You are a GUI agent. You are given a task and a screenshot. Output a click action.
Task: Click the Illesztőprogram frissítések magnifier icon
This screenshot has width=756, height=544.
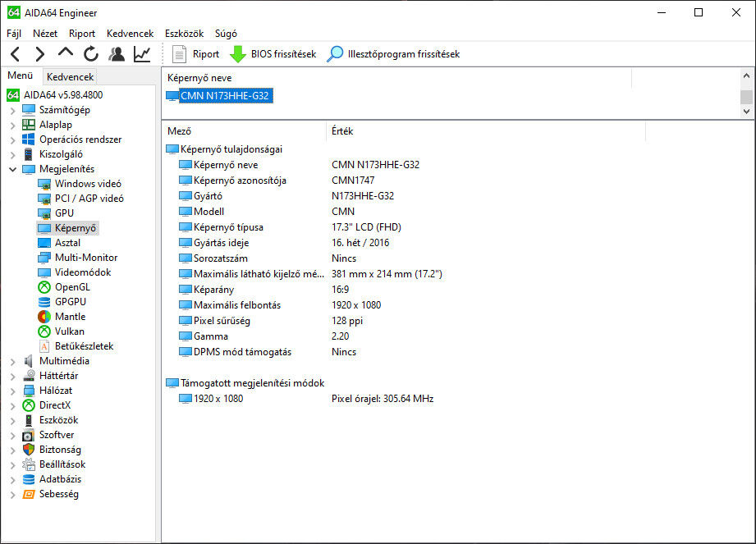pyautogui.click(x=335, y=54)
